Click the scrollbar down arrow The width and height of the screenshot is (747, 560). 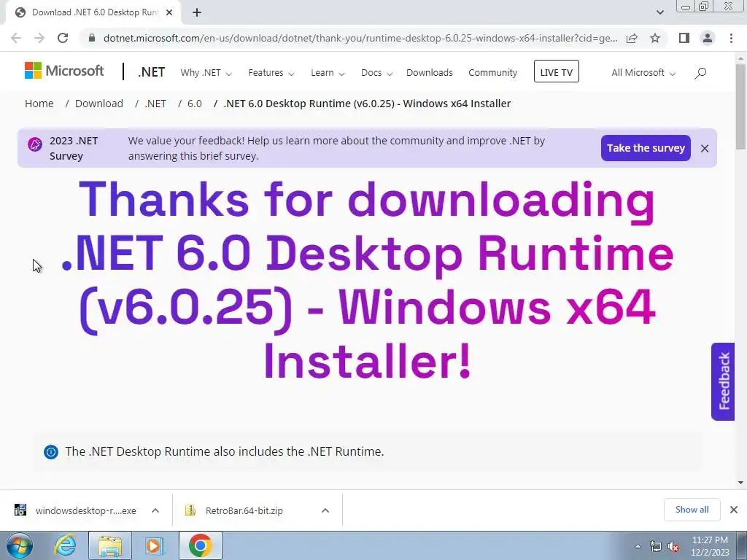740,483
